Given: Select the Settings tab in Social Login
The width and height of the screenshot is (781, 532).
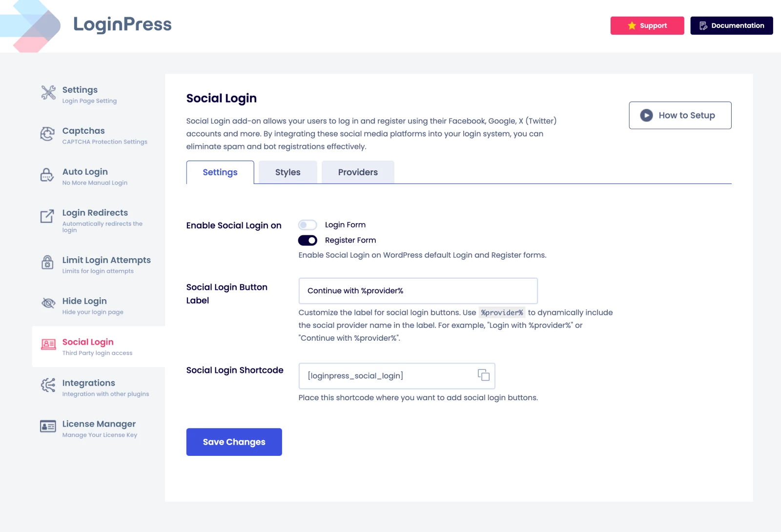Looking at the screenshot, I should 220,172.
